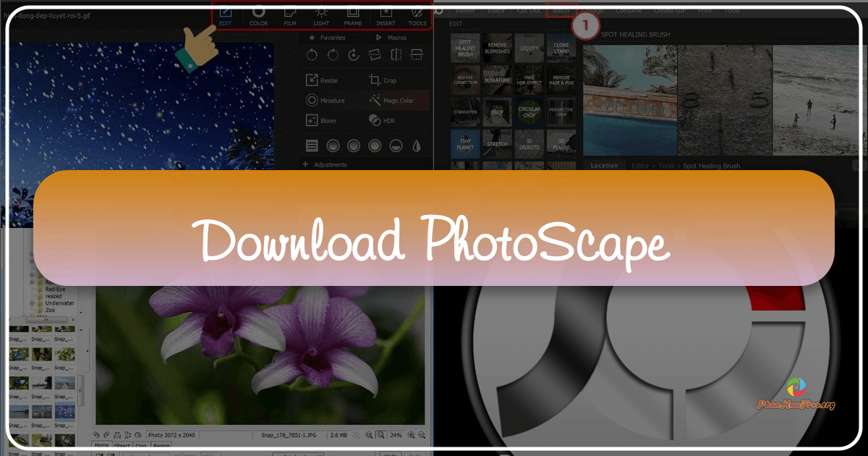Open the Magic Color tool
Image resolution: width=868 pixels, height=456 pixels.
tap(397, 100)
